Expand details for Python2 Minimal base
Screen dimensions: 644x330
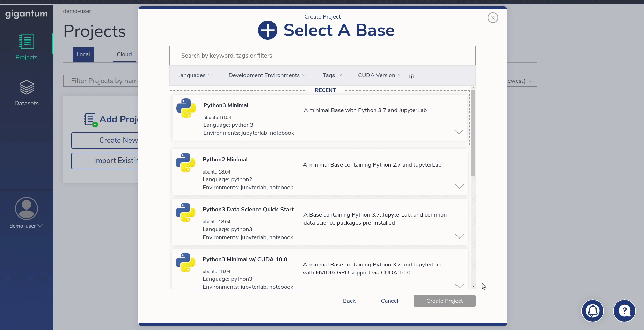tap(459, 186)
